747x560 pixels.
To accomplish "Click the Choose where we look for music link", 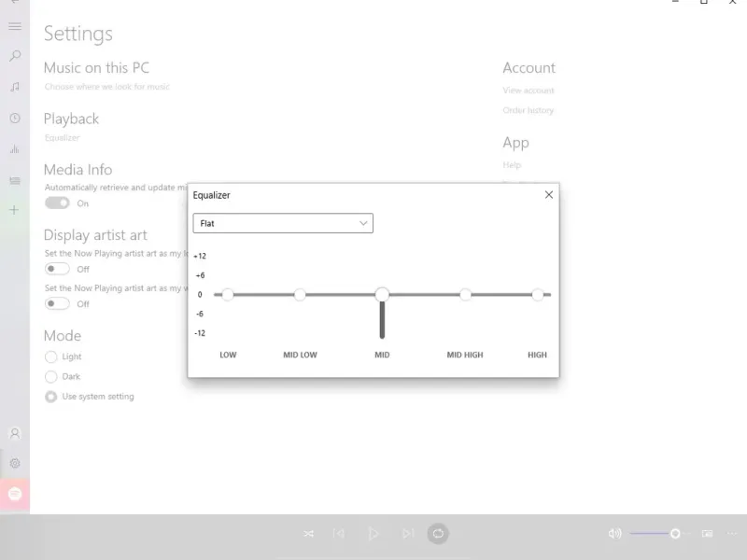I will coord(107,87).
